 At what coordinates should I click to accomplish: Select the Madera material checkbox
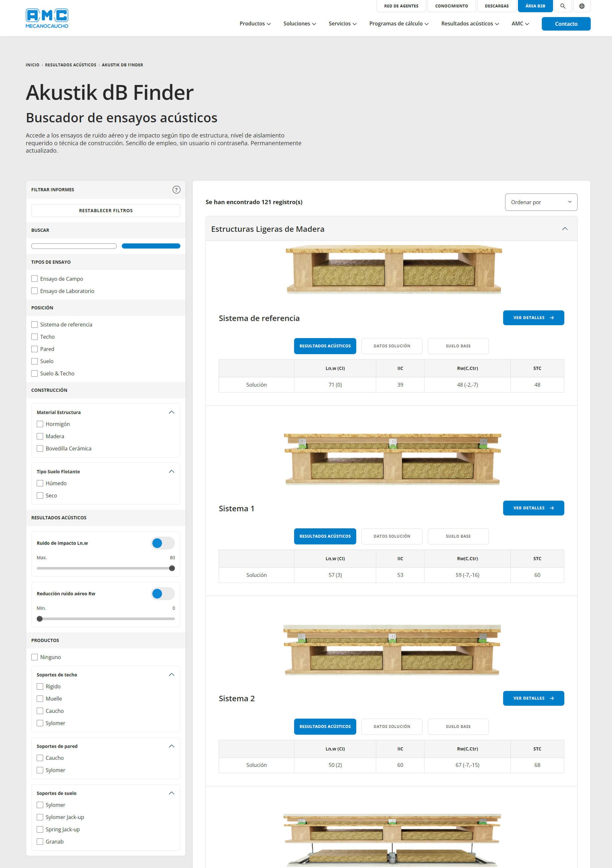point(40,436)
